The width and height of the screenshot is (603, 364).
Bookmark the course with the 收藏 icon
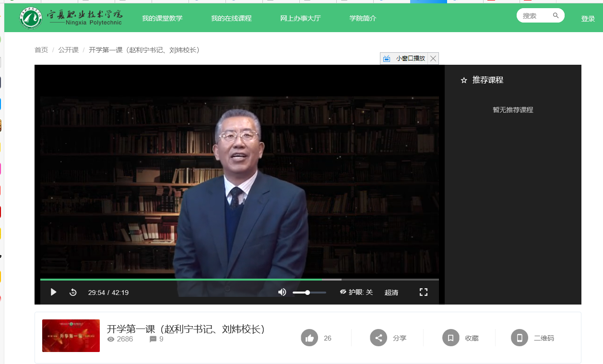pos(451,338)
